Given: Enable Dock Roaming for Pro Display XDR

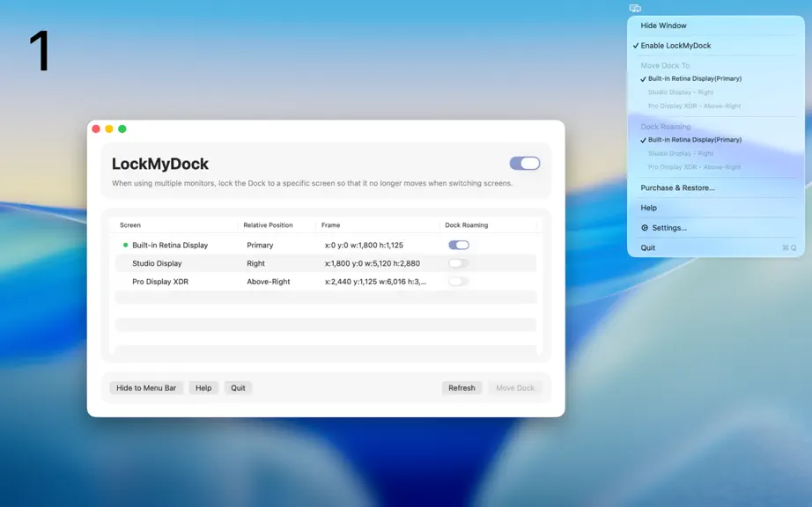Looking at the screenshot, I should click(x=459, y=282).
